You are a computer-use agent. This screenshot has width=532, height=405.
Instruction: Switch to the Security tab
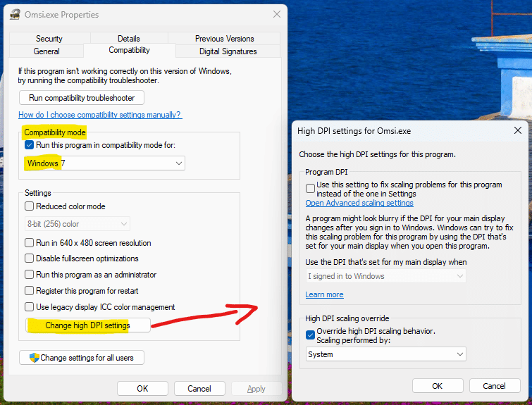[x=49, y=39]
